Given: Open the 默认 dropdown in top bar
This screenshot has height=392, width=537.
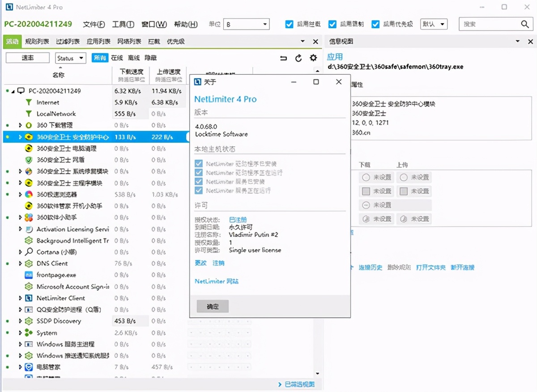Looking at the screenshot, I should click(x=434, y=24).
